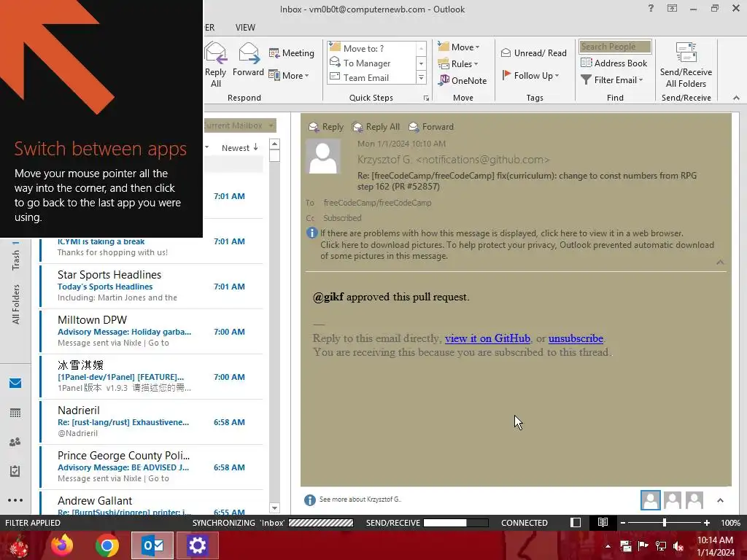Click 'See more about Krzysztof G.' info

pyautogui.click(x=360, y=499)
